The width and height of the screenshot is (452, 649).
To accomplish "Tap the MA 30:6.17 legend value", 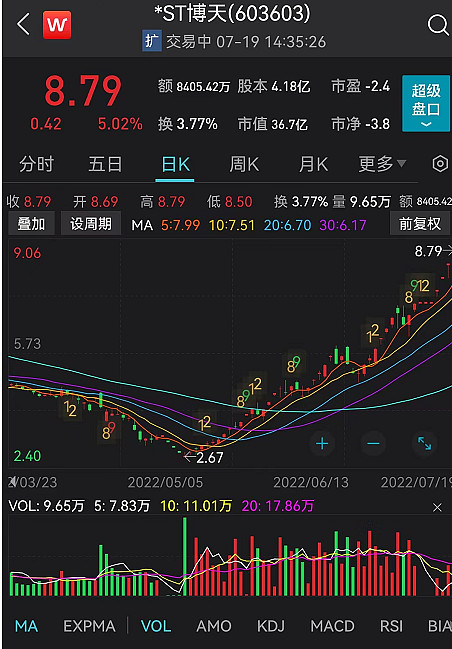I will click(343, 225).
